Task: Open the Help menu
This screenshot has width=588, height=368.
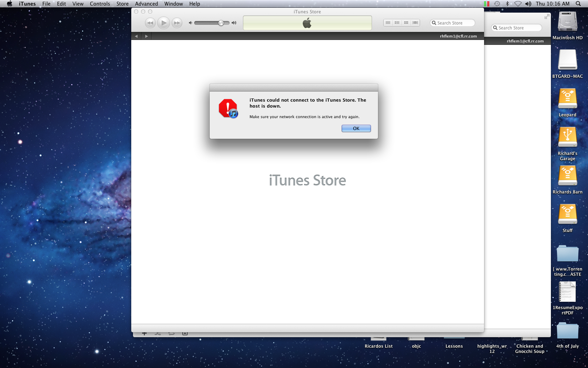Action: pos(195,4)
